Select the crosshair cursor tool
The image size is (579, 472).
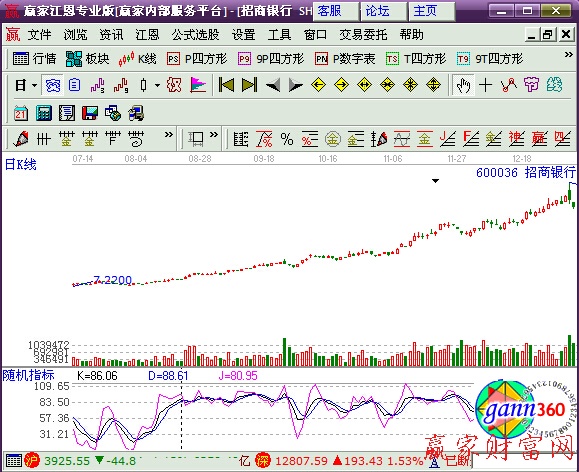485,85
